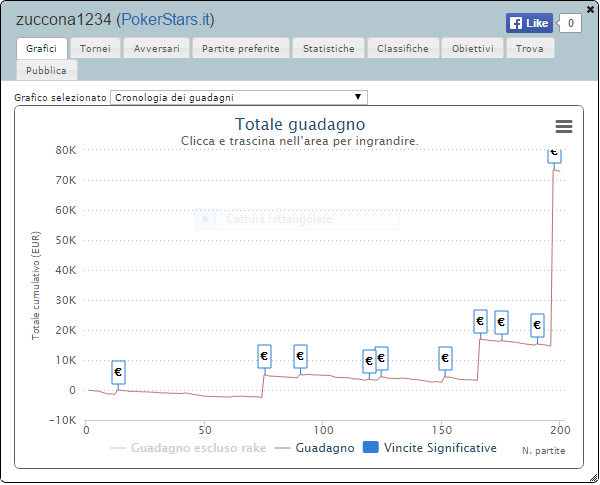600x485 pixels.
Task: Open the Trova tab
Action: (530, 49)
